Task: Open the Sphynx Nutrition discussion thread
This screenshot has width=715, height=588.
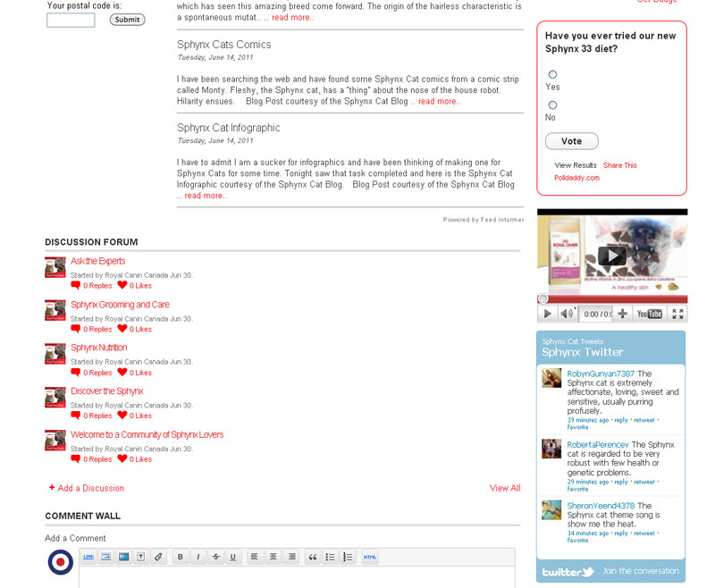Action: [x=98, y=348]
